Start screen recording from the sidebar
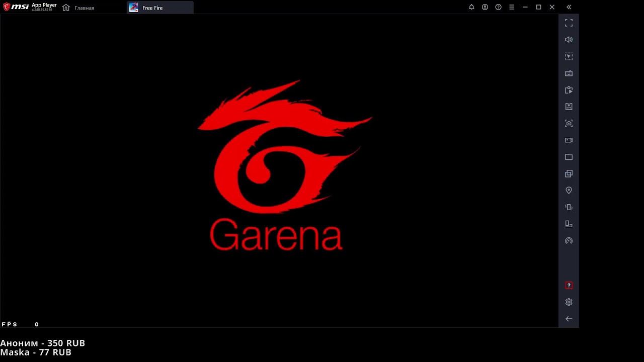Viewport: 644px width, 362px height. 569,140
